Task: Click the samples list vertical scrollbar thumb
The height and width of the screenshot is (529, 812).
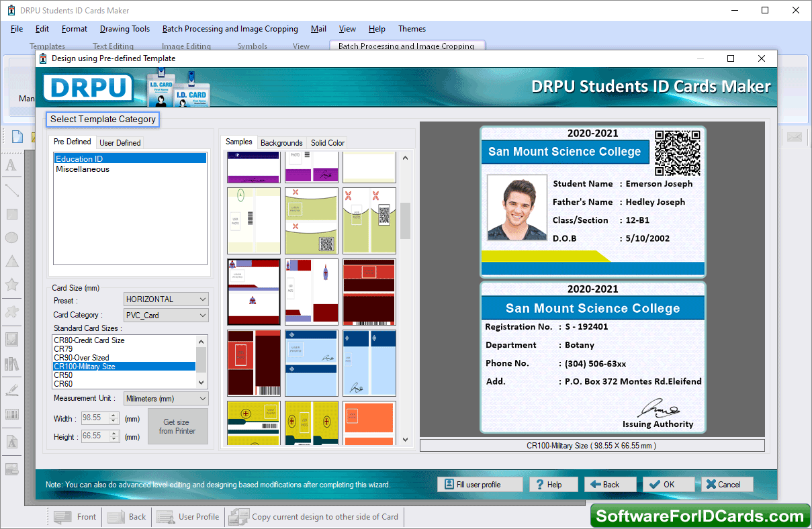Action: point(405,220)
